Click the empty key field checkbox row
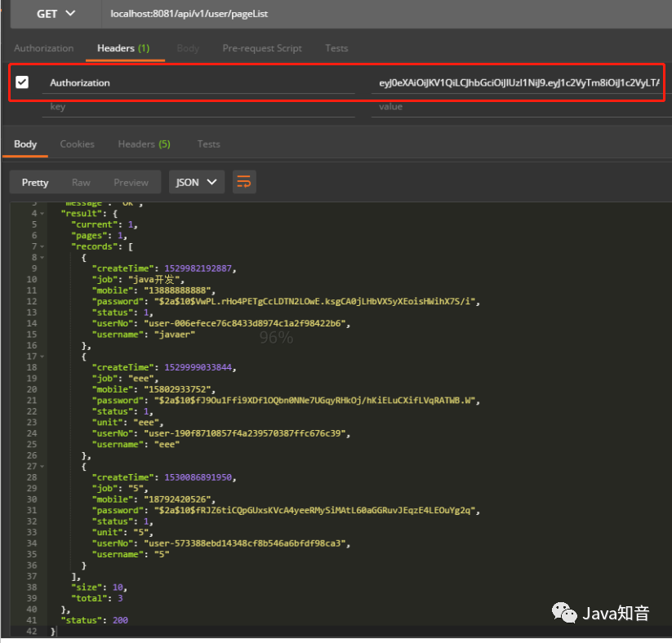This screenshot has width=672, height=643. coord(22,107)
